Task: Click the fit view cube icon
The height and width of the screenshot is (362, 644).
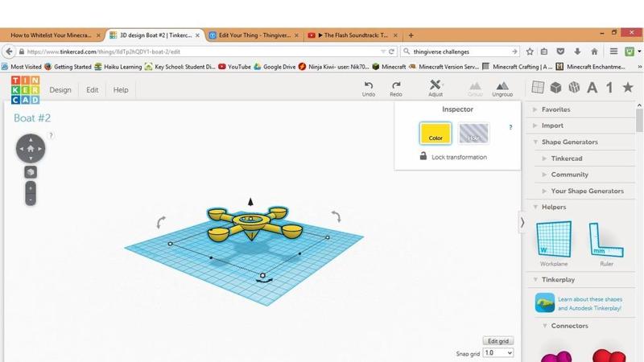Action: pos(31,172)
